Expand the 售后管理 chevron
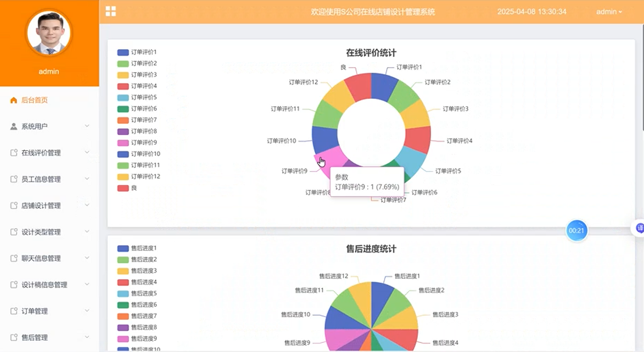The width and height of the screenshot is (644, 352). point(87,338)
